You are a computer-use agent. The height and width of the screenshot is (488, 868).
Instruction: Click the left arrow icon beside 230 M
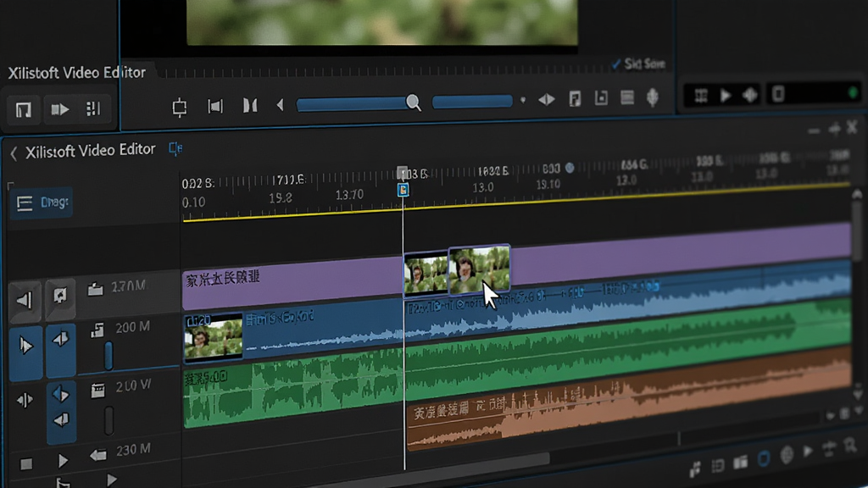coord(98,455)
